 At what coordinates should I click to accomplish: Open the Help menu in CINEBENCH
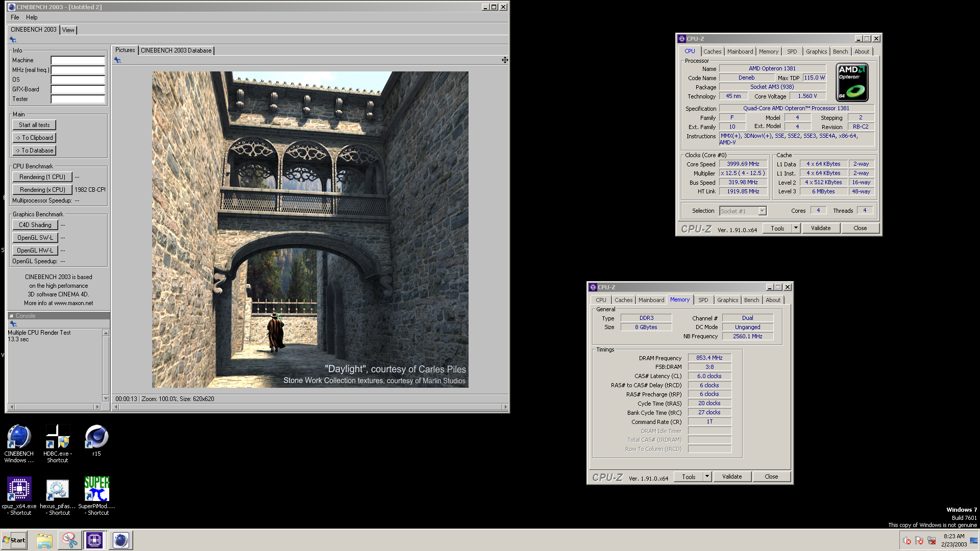[x=32, y=17]
